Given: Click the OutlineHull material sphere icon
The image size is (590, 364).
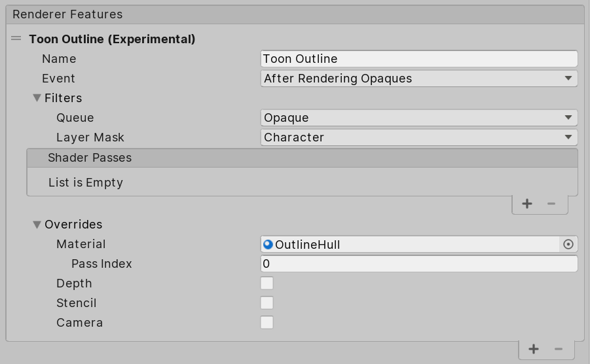Looking at the screenshot, I should (x=268, y=244).
